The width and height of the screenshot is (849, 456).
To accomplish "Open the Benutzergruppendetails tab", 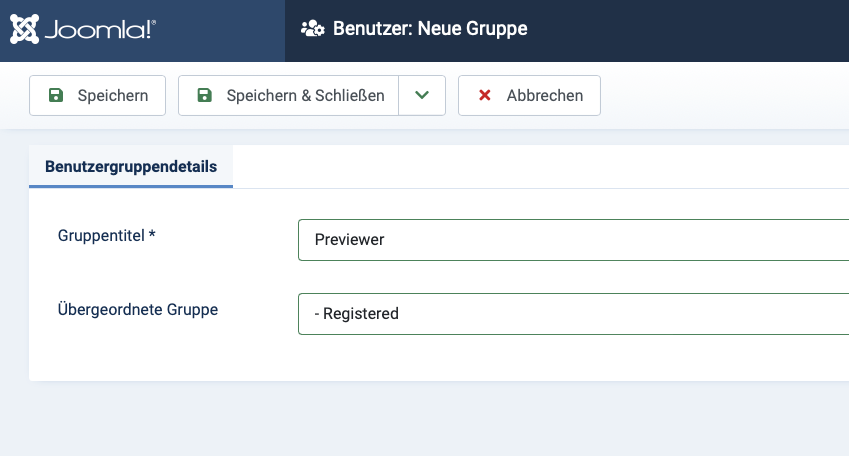I will [131, 167].
